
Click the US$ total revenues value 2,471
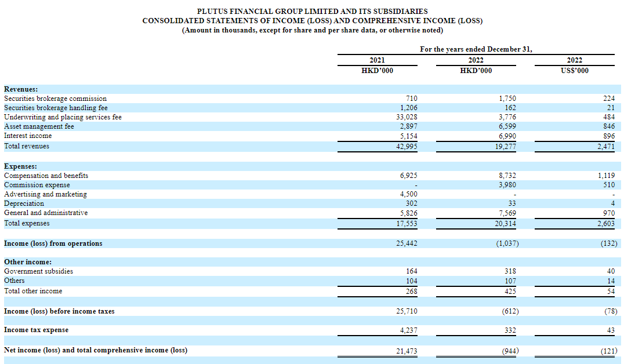coord(606,147)
